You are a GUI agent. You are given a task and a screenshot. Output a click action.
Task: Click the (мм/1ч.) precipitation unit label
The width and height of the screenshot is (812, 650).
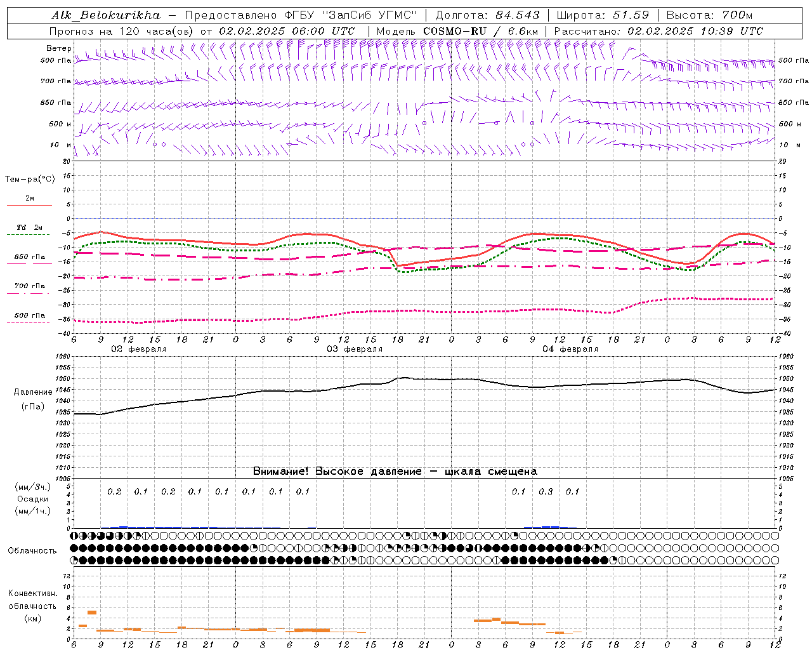(x=33, y=510)
